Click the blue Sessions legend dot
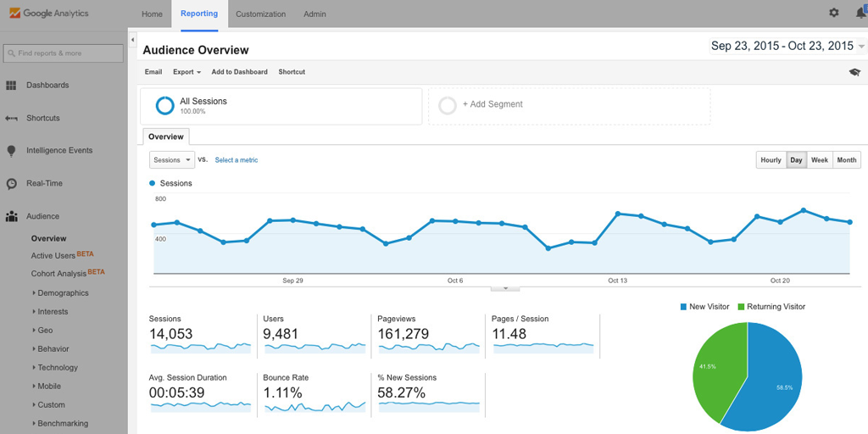The width and height of the screenshot is (868, 434). point(153,183)
